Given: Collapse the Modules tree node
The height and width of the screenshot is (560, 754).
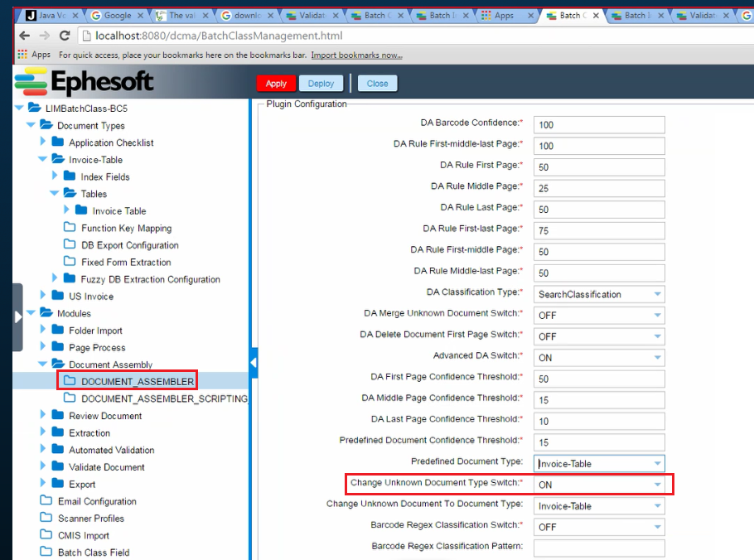Looking at the screenshot, I should pyautogui.click(x=31, y=313).
